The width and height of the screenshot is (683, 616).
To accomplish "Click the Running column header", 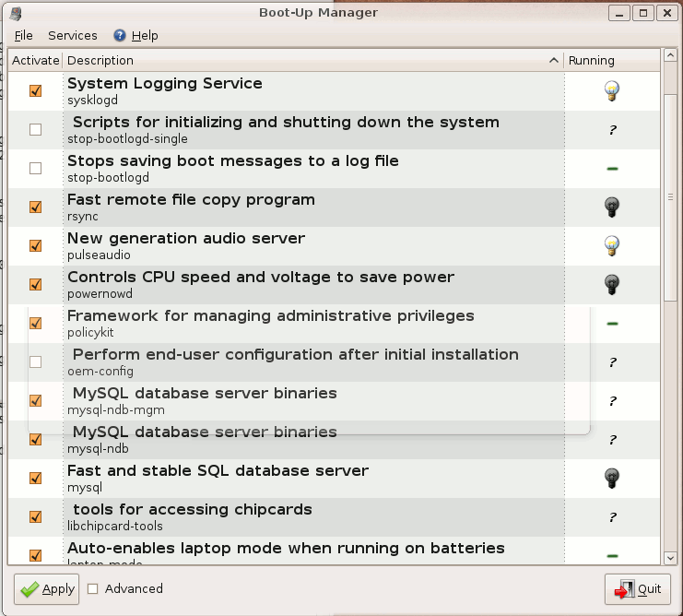I will pos(592,60).
